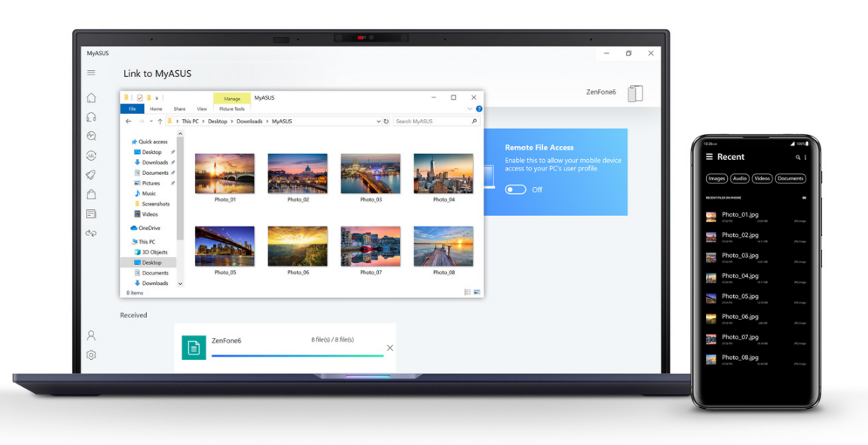Viewport: 868px width, 445px height.
Task: Switch to the View ribbon tab
Action: point(202,109)
